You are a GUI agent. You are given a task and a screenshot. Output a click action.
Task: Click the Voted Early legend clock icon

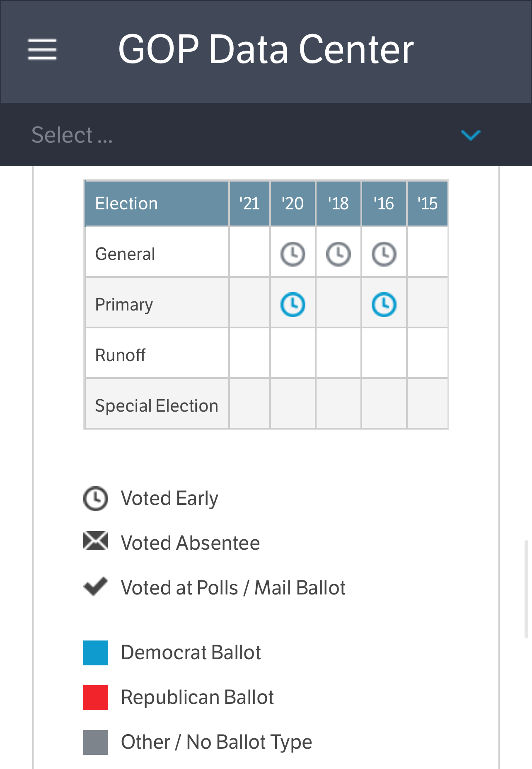tap(96, 498)
